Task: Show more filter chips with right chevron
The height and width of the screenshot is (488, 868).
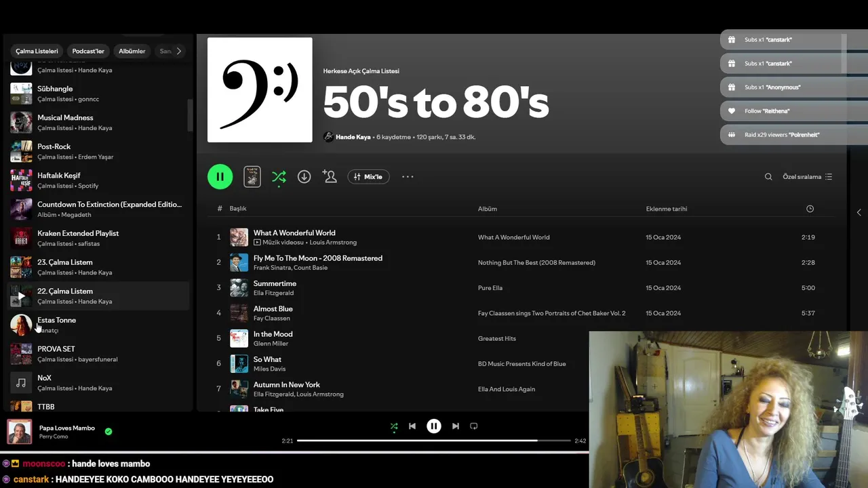Action: coord(179,51)
